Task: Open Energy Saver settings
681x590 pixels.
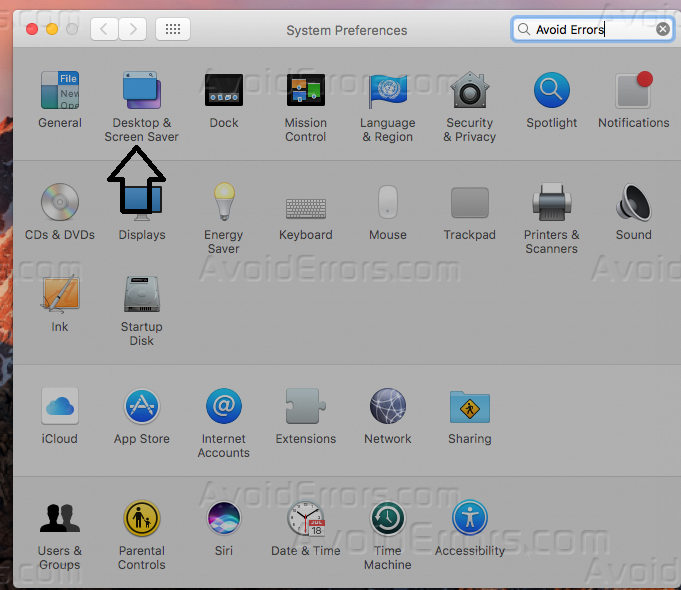Action: tap(224, 204)
